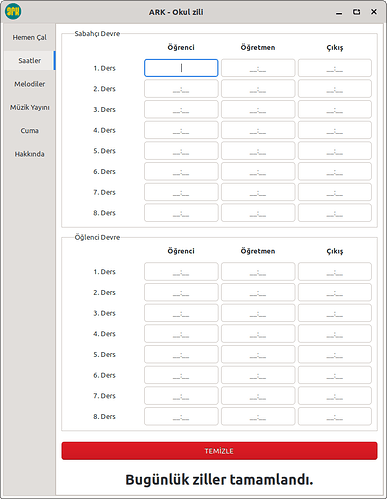Select Sabahçı 3. Ders Çıkış time field
This screenshot has width=387, height=499.
pos(335,109)
